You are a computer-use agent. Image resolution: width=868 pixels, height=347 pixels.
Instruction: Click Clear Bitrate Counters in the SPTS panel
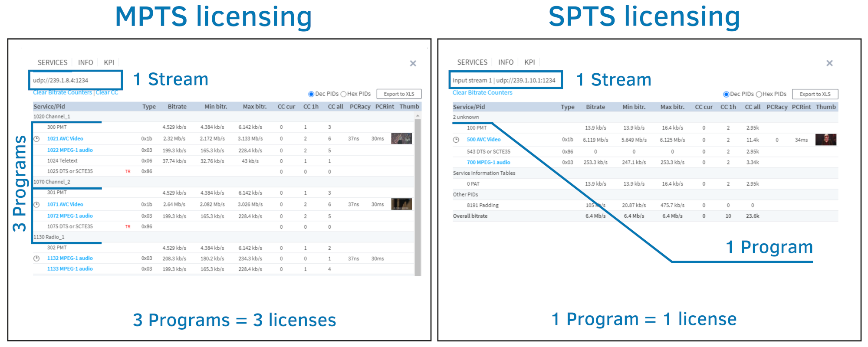coord(482,93)
